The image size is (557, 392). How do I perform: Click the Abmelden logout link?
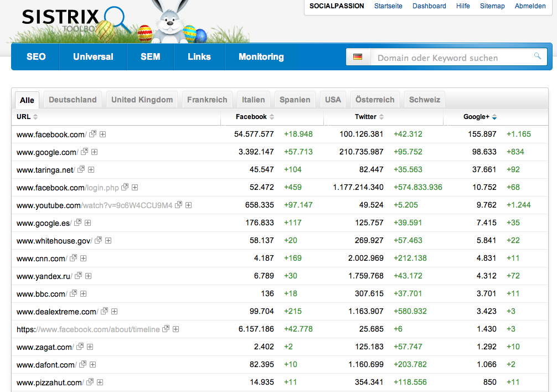point(530,6)
